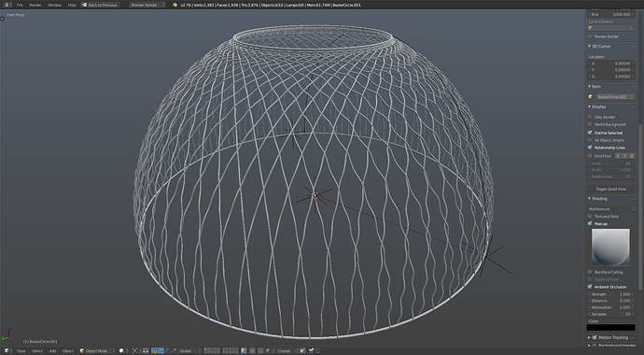Screen dimensions: 644x355
Task: Enable the All Object Origins checkbox
Action: (590, 140)
